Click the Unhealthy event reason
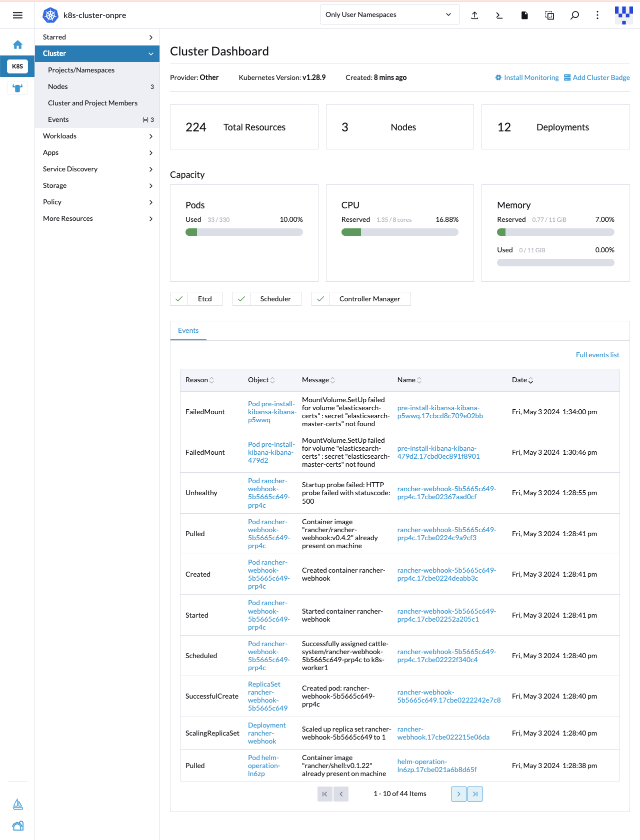 point(201,493)
